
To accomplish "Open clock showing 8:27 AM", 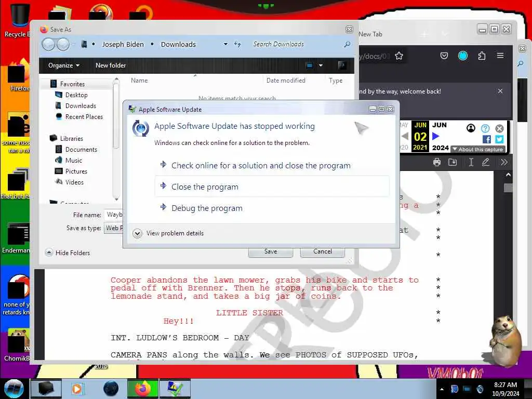I will coord(506,389).
